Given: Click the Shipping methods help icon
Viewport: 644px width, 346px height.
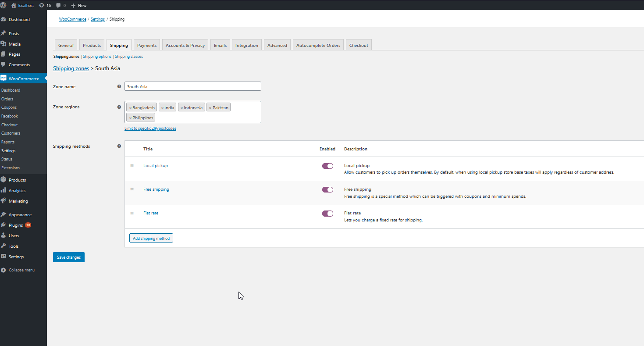Looking at the screenshot, I should pyautogui.click(x=119, y=146).
